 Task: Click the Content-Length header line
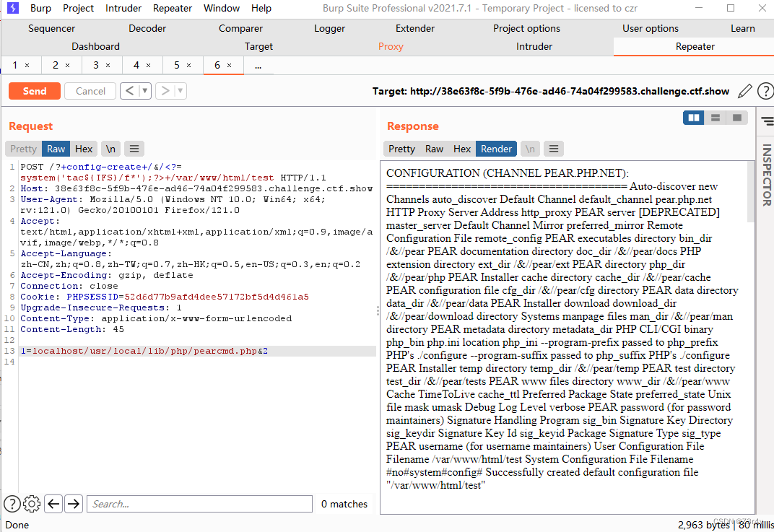[x=72, y=329]
